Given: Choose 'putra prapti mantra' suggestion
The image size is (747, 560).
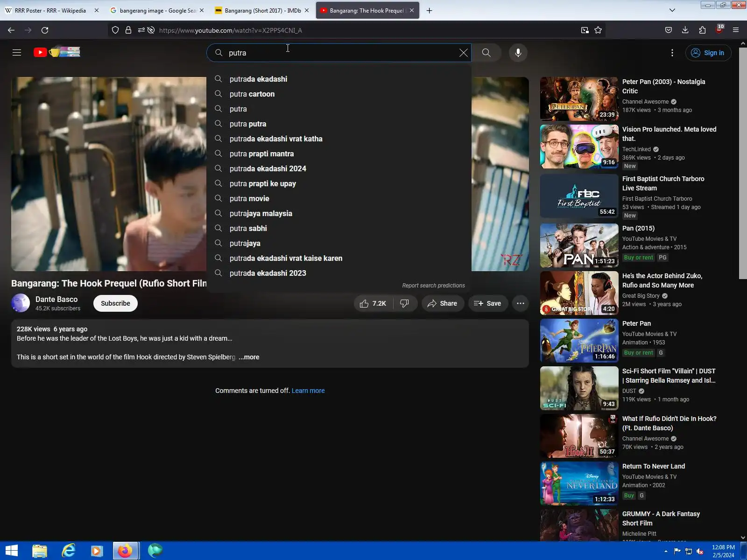Looking at the screenshot, I should click(x=338, y=154).
